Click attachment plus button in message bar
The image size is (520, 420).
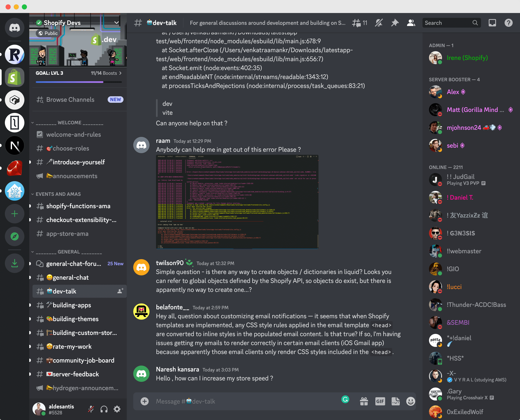tap(144, 401)
